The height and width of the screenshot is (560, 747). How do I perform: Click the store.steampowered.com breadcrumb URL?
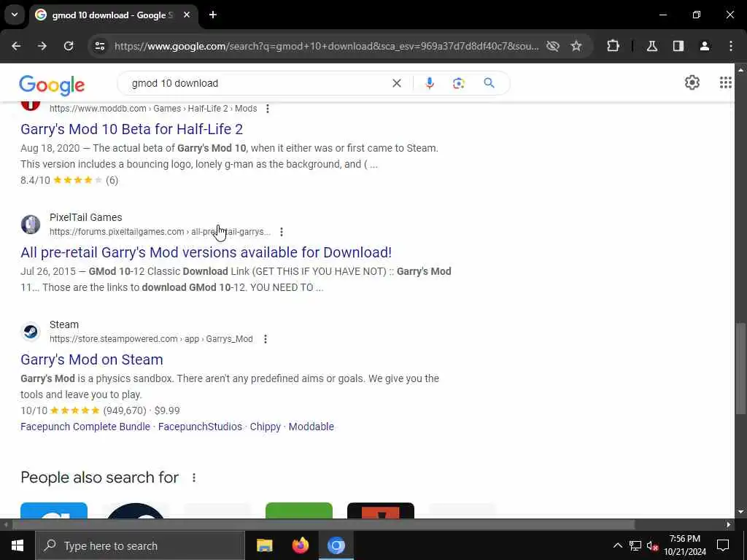(151, 339)
